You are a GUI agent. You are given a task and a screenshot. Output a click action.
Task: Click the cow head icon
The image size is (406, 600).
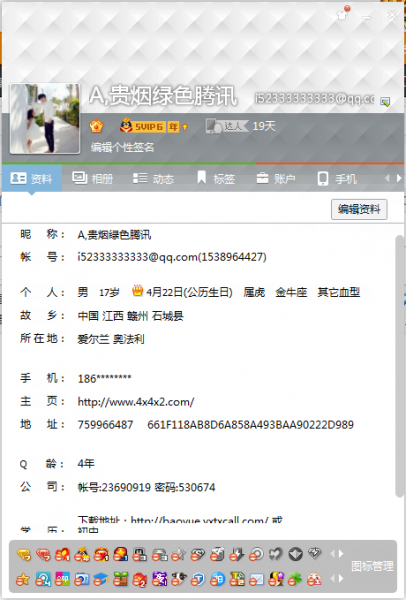pos(179,579)
